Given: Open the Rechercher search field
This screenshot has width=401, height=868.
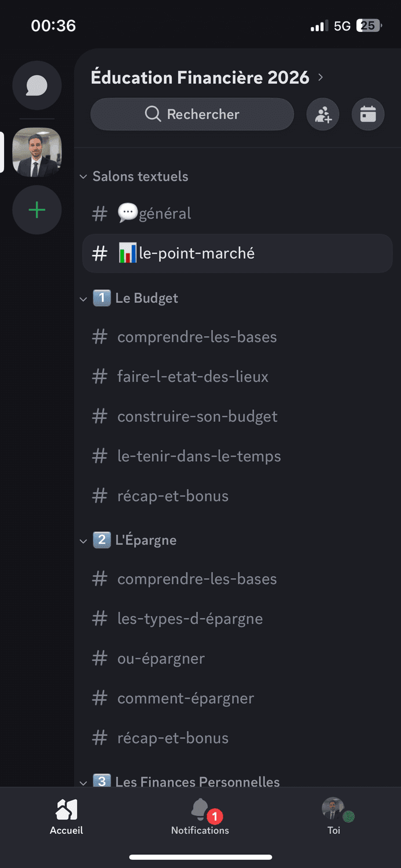Looking at the screenshot, I should 192,115.
